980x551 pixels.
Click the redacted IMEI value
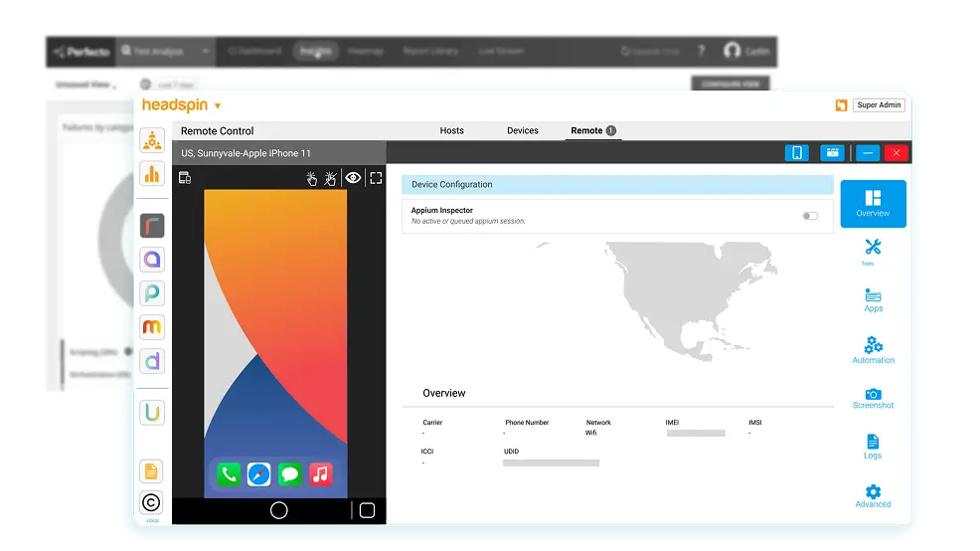pos(696,433)
